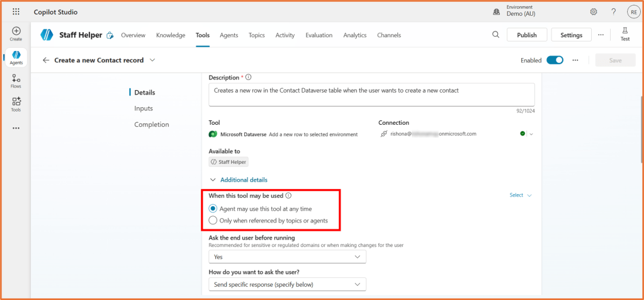
Task: Switch to the Analytics tab
Action: [x=354, y=35]
